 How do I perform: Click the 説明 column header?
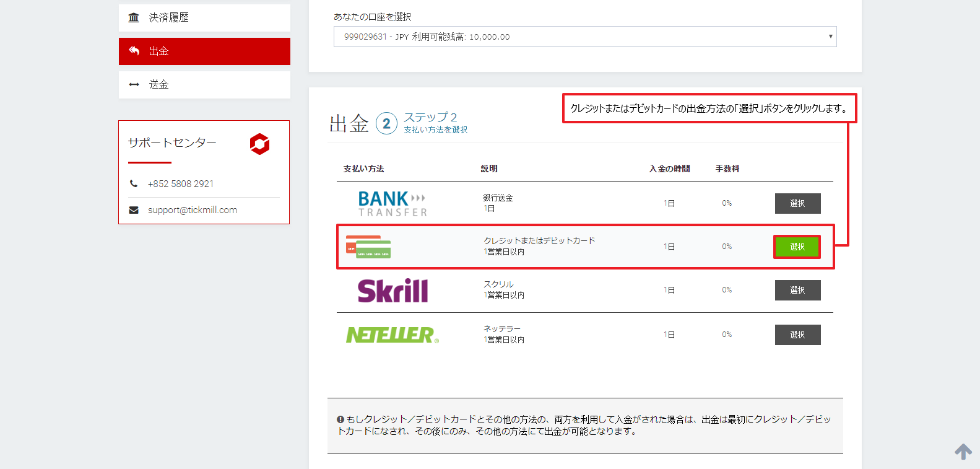point(489,169)
